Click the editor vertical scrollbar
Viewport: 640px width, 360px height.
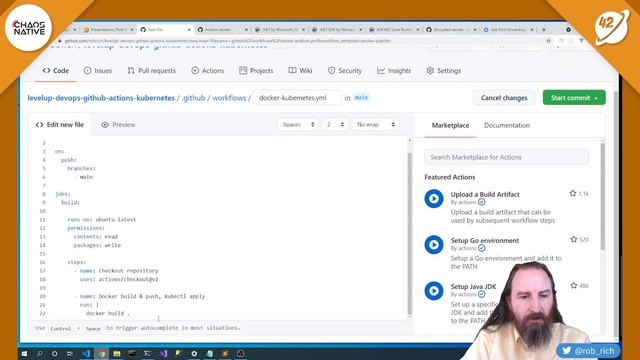pyautogui.click(x=410, y=233)
